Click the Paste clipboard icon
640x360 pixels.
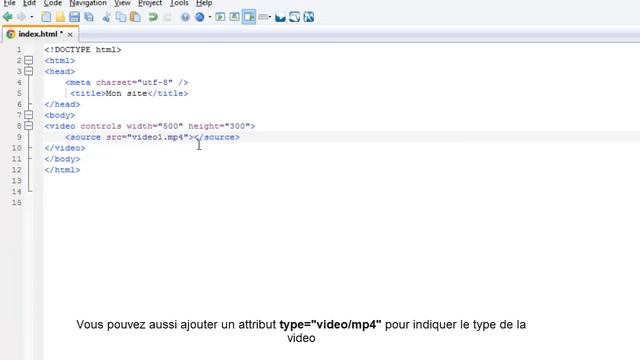135,17
